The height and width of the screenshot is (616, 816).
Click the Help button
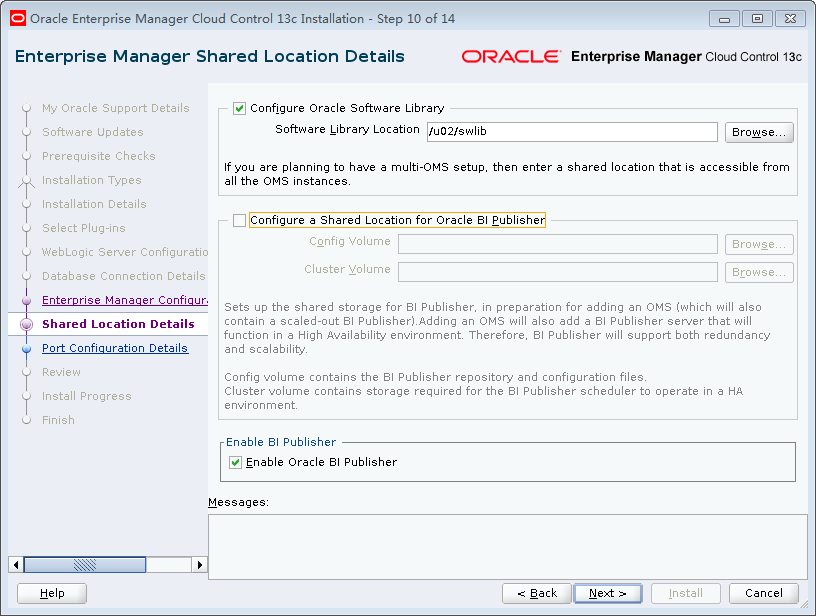51,593
